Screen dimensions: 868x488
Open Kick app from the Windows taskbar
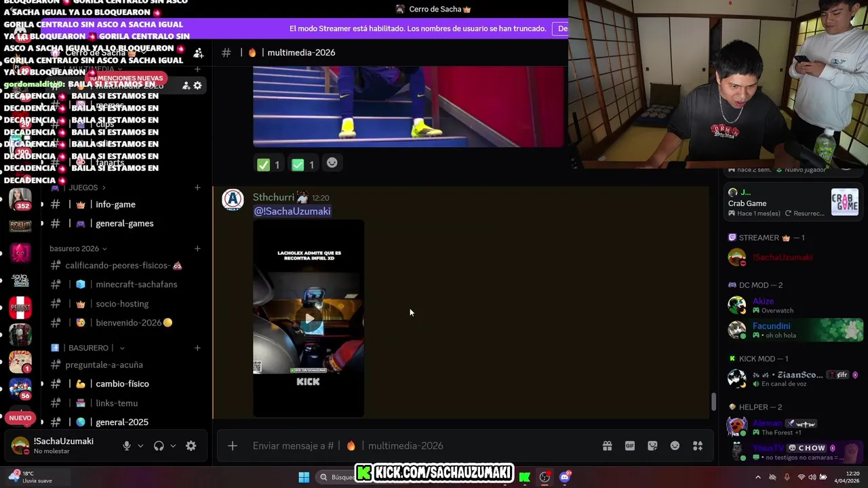coord(524,477)
